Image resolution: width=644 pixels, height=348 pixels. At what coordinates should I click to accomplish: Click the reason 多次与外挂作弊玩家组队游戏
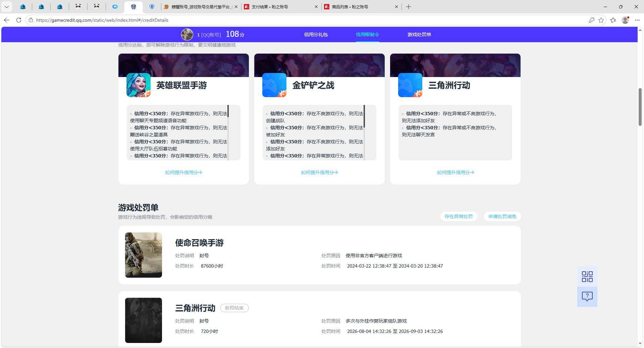pyautogui.click(x=376, y=321)
